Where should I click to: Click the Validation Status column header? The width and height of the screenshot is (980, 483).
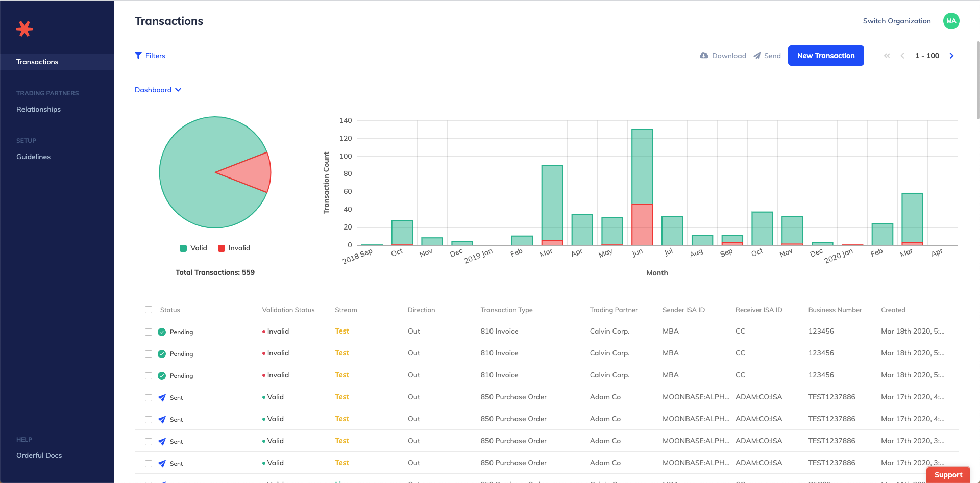coord(288,310)
